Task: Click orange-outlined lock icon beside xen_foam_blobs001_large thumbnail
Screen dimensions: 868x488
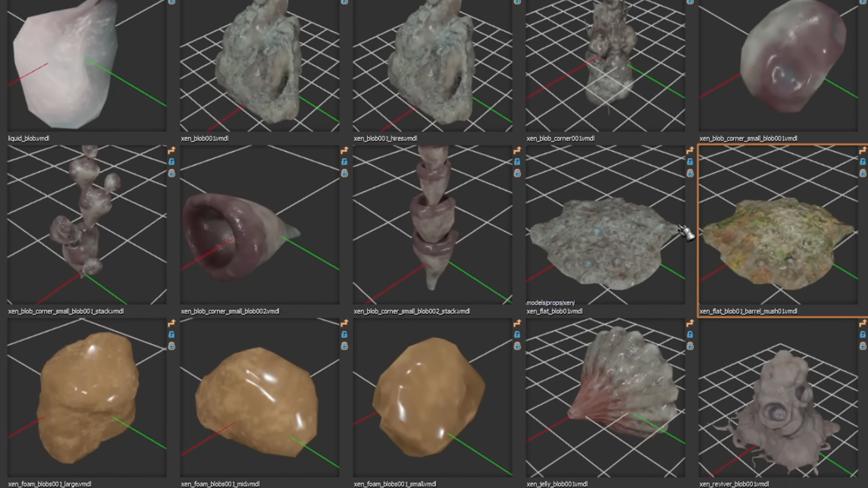Action: (x=172, y=346)
